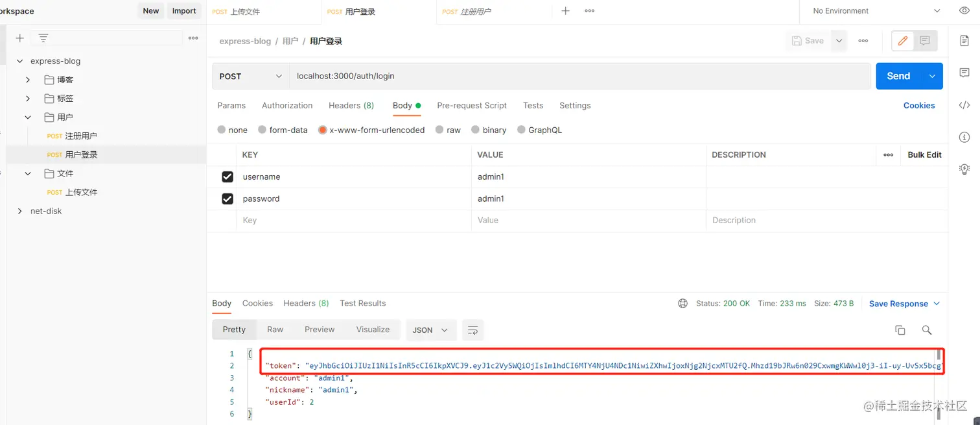Uncheck the password parameter checkbox
The image size is (980, 425).
(227, 199)
